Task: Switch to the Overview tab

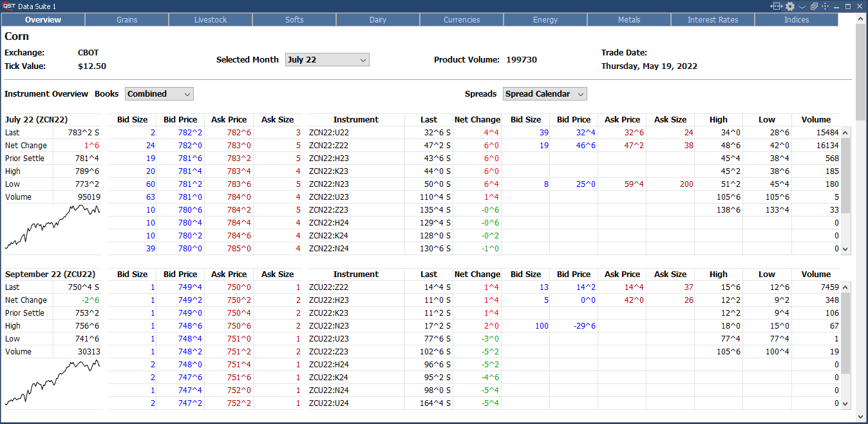Action: tap(43, 19)
